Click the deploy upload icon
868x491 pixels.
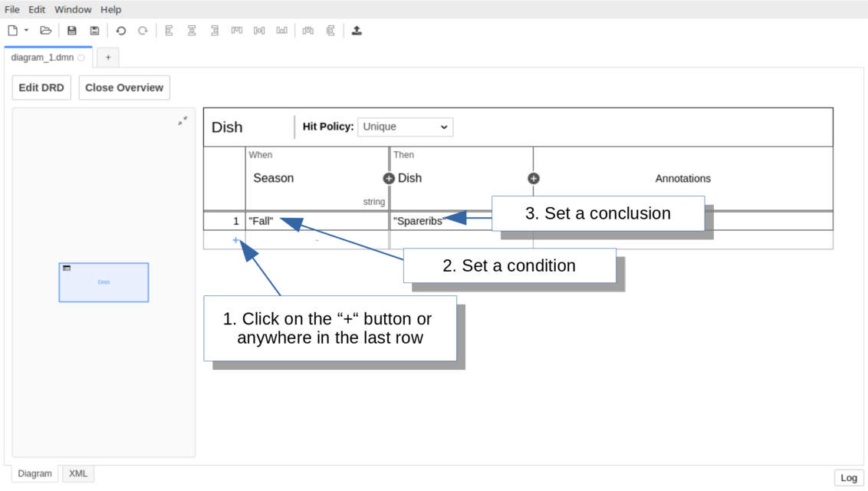pyautogui.click(x=357, y=31)
